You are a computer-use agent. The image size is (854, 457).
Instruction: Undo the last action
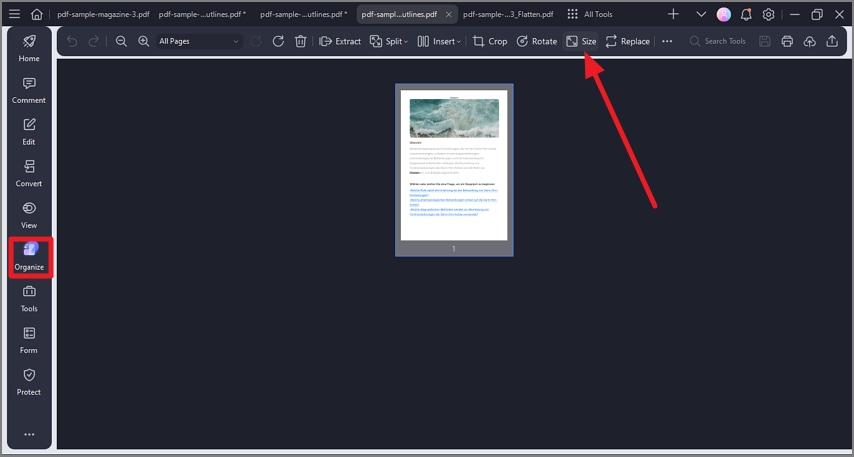[72, 41]
